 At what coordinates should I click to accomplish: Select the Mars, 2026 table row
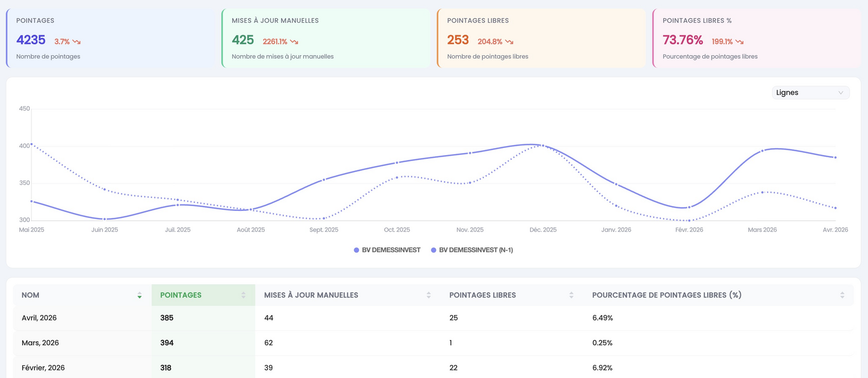(x=433, y=343)
